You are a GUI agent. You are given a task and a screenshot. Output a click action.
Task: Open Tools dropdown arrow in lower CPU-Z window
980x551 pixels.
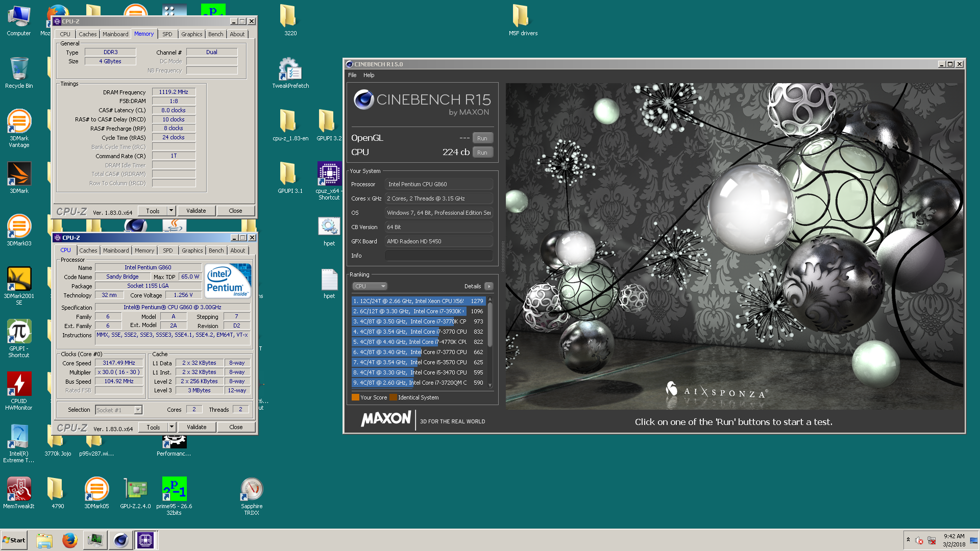coord(172,427)
